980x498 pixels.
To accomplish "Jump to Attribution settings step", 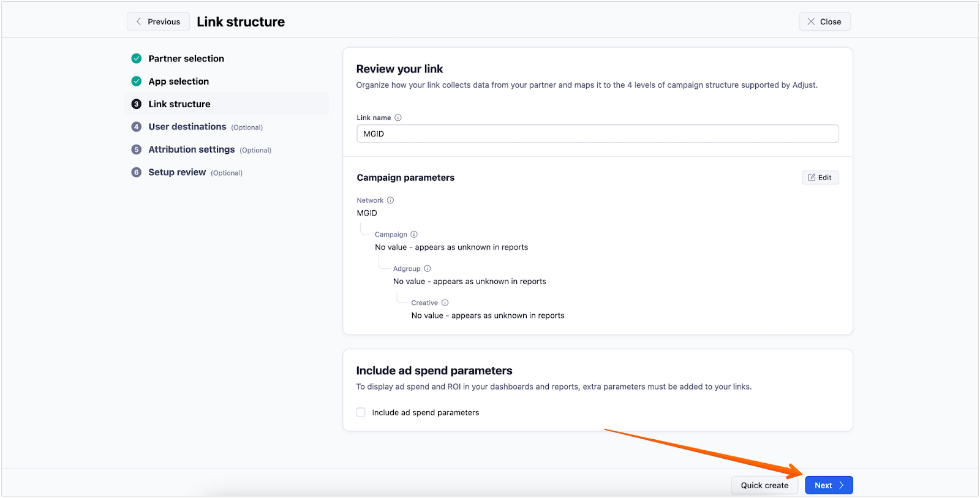I will coord(191,149).
